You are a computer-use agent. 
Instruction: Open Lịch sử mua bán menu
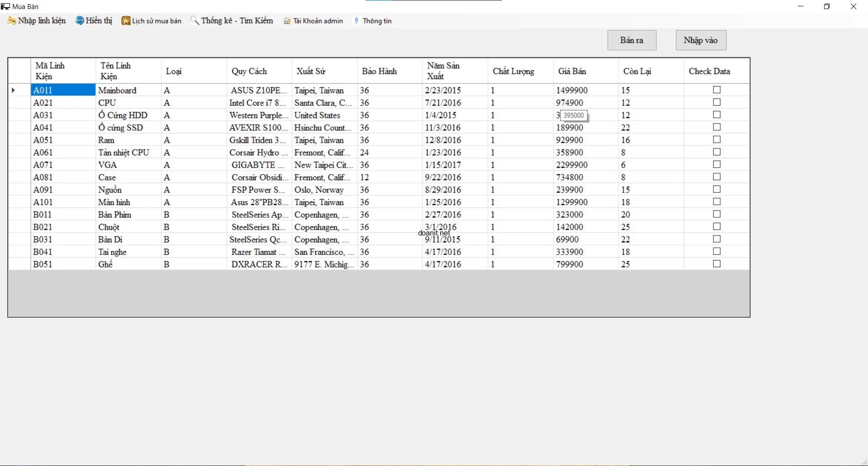156,21
